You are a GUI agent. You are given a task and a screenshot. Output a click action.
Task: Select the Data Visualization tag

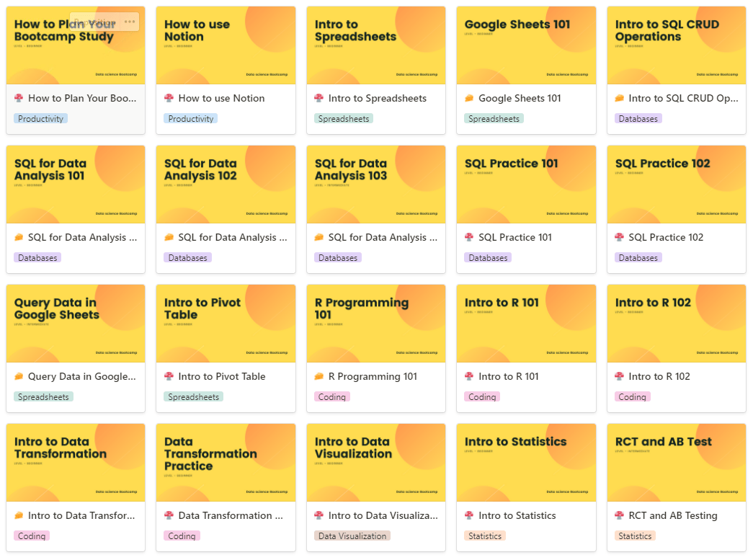352,536
